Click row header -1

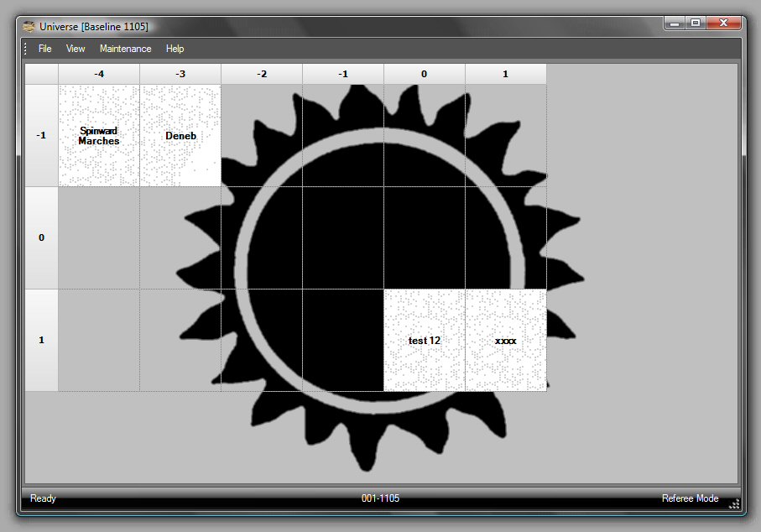click(x=41, y=136)
